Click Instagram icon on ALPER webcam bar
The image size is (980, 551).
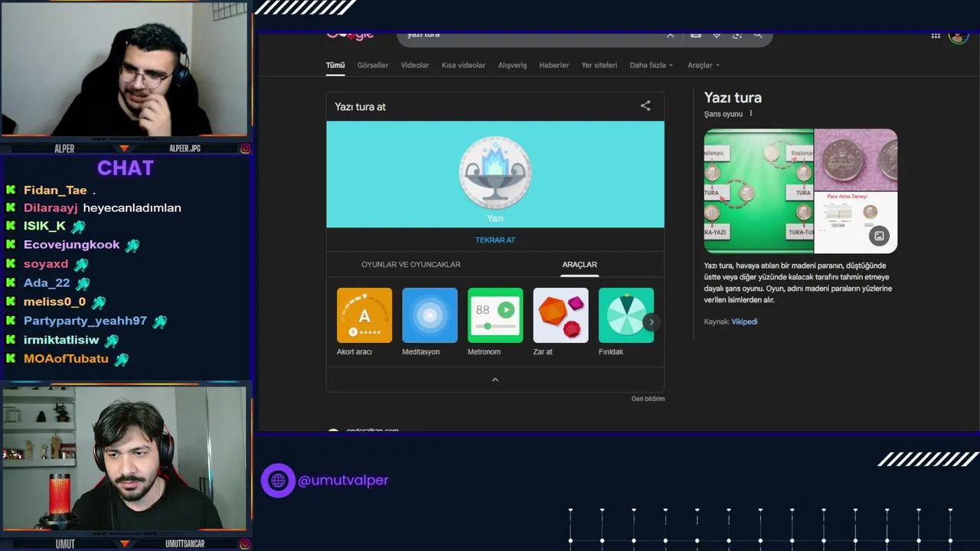click(245, 148)
